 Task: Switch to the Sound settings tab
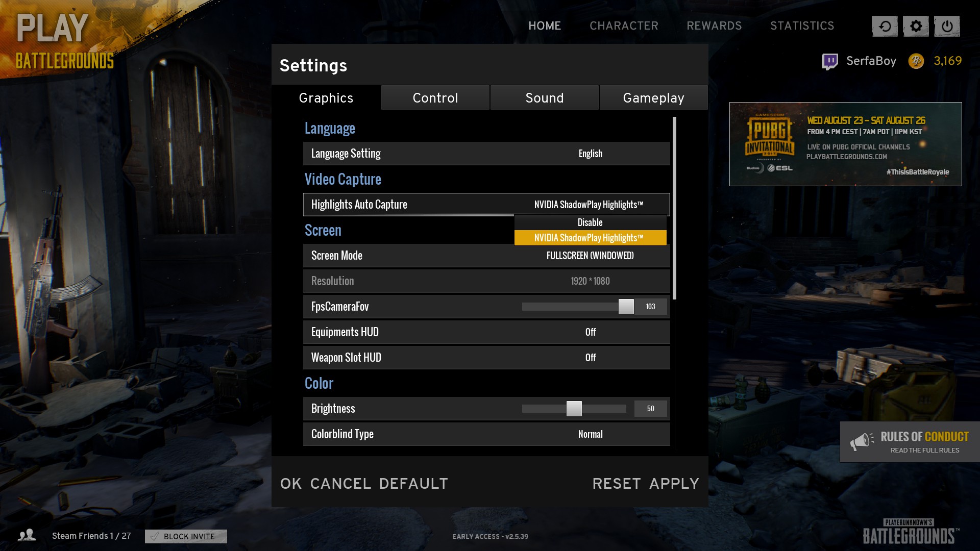(545, 97)
